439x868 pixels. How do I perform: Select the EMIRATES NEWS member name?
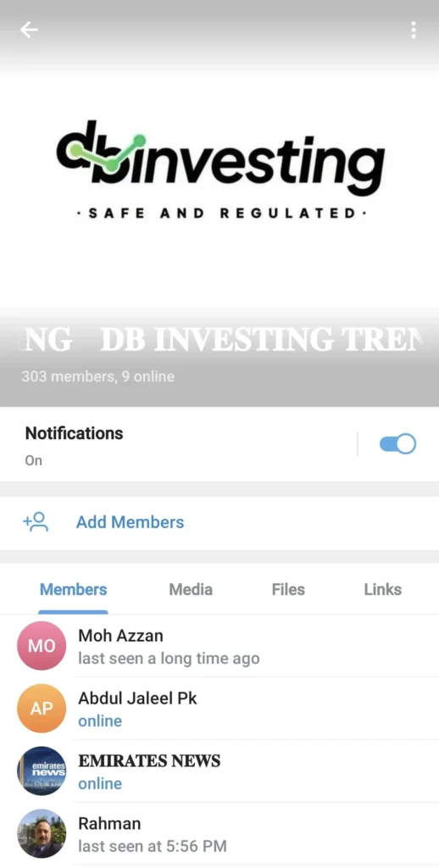[149, 761]
